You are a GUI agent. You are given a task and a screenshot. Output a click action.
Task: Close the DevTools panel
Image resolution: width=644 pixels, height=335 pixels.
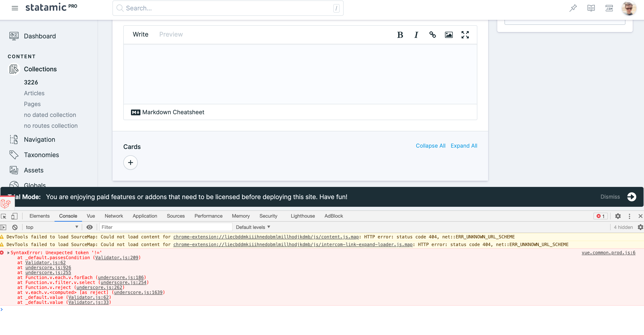pyautogui.click(x=640, y=216)
